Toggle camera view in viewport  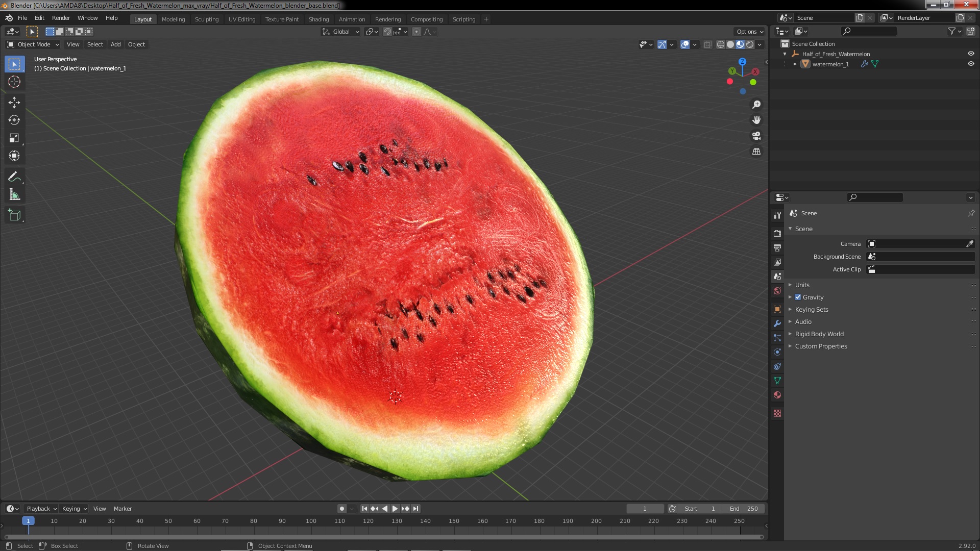756,136
